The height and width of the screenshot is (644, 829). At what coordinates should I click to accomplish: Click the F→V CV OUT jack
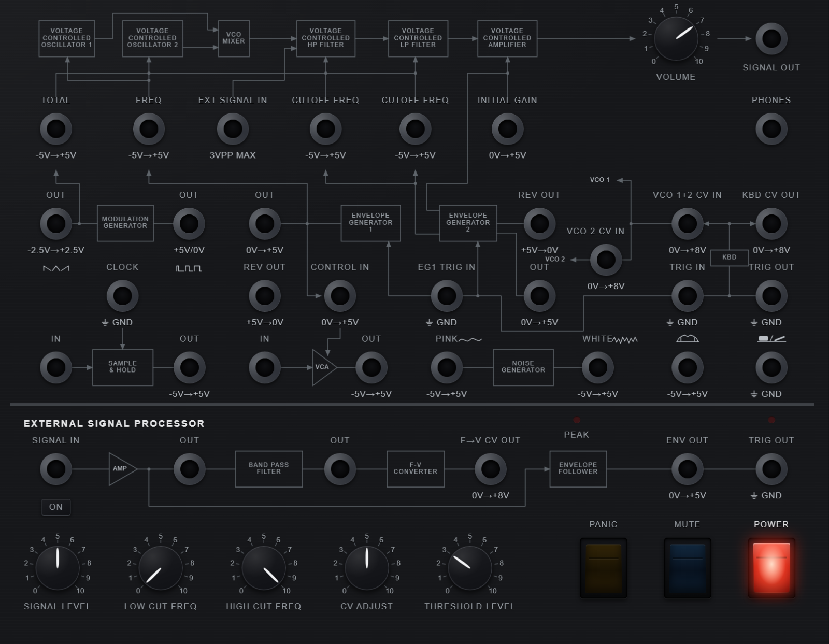(x=490, y=469)
